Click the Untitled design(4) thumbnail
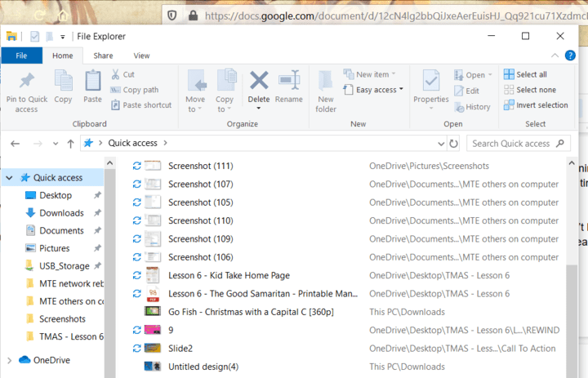Image resolution: width=588 pixels, height=378 pixels. coord(153,367)
